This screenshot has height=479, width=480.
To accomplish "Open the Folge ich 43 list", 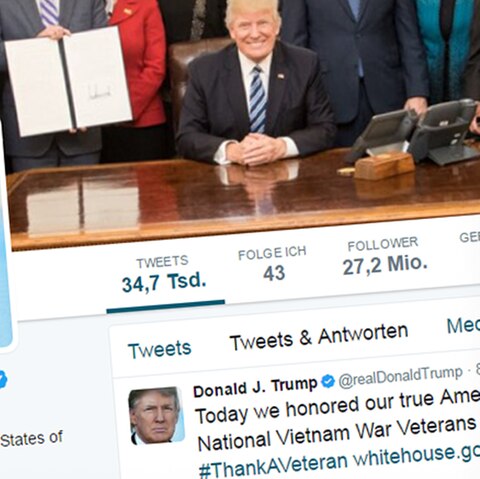I will 273,264.
